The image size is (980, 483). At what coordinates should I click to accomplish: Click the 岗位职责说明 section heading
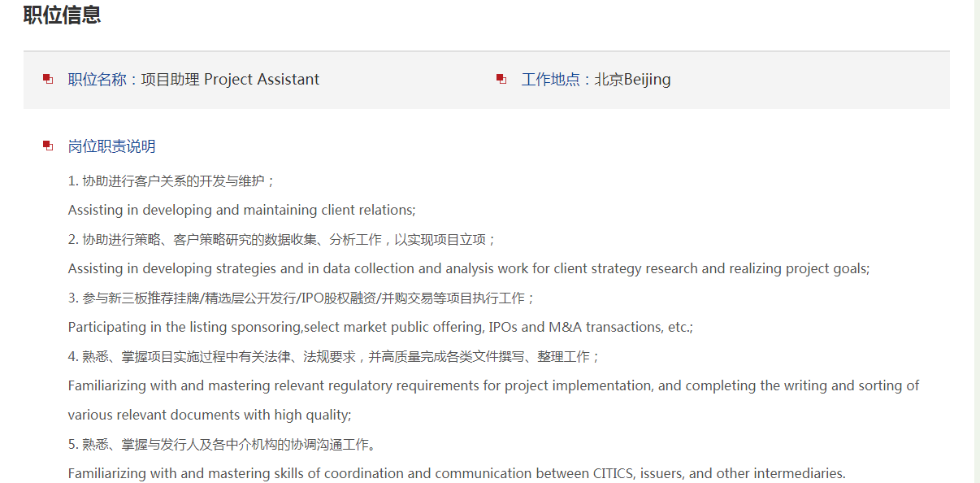click(x=111, y=146)
